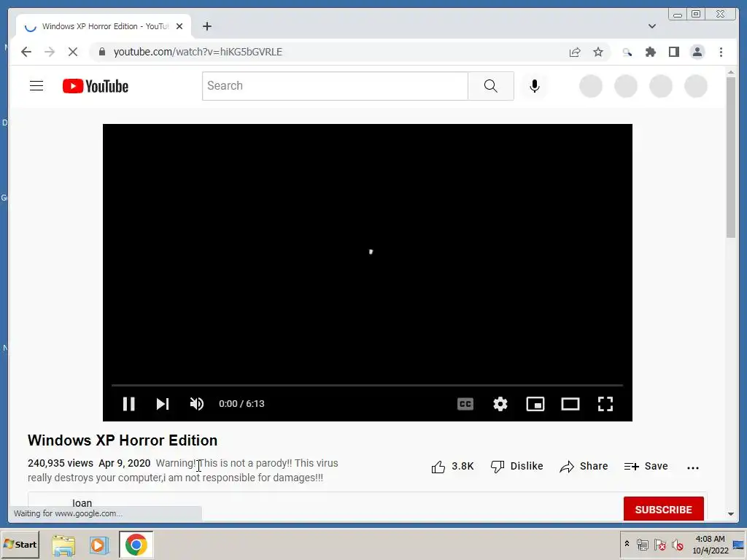Expand the video description text
747x560 pixels.
[x=183, y=470]
